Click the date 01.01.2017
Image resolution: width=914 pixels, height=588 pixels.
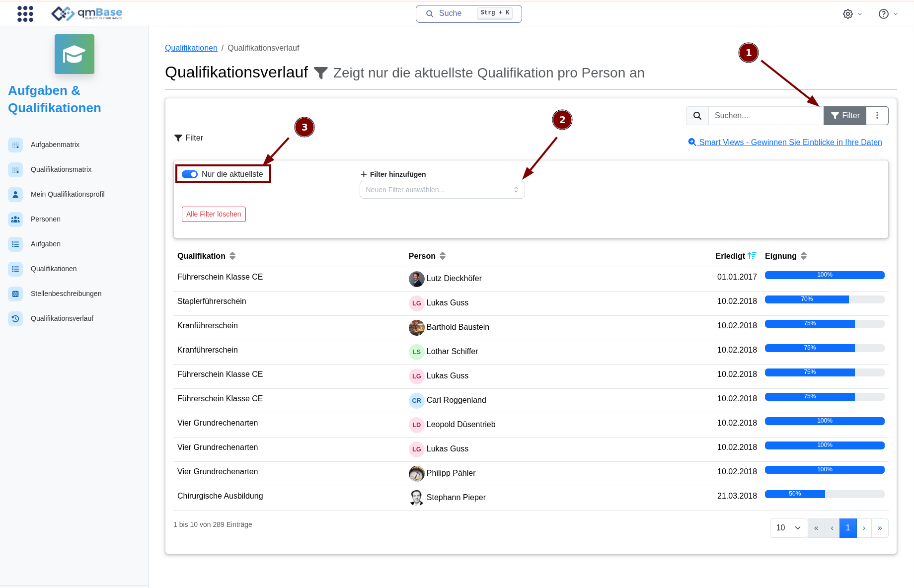click(737, 277)
